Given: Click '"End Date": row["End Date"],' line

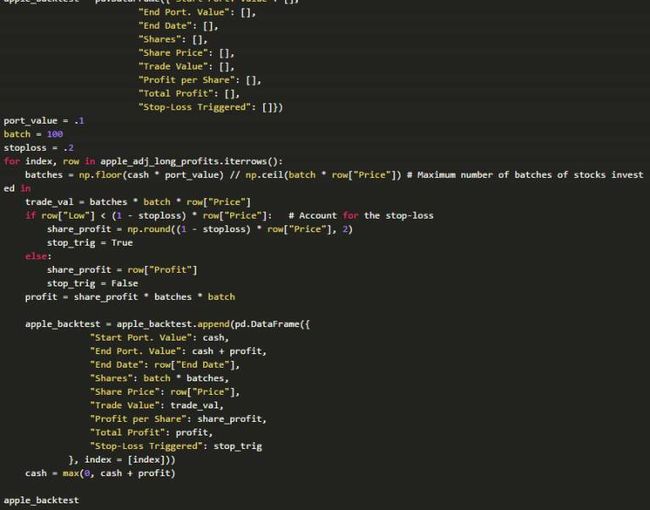Looking at the screenshot, I should 165,365.
